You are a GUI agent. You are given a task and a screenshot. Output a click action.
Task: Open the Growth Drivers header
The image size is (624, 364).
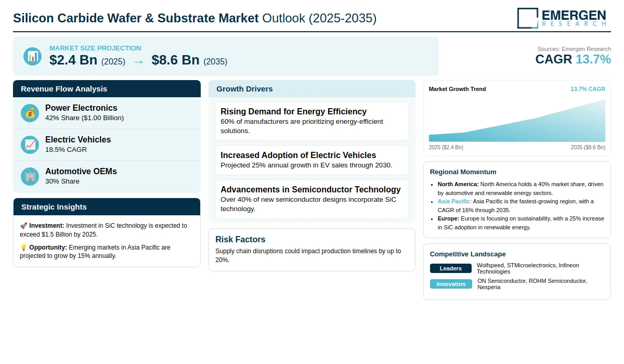coord(312,88)
